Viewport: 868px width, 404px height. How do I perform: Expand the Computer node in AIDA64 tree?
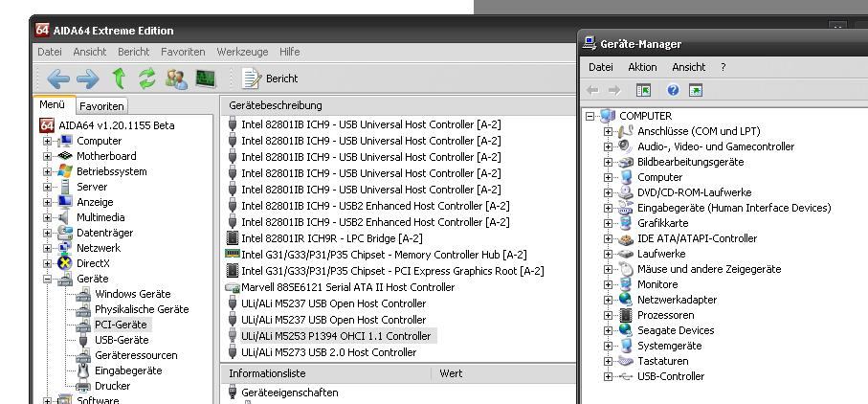point(47,141)
